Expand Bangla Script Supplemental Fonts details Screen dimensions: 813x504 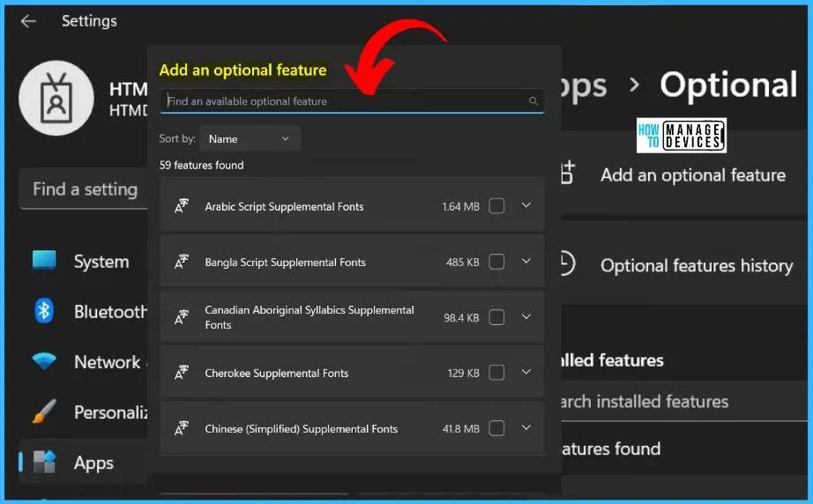click(526, 261)
